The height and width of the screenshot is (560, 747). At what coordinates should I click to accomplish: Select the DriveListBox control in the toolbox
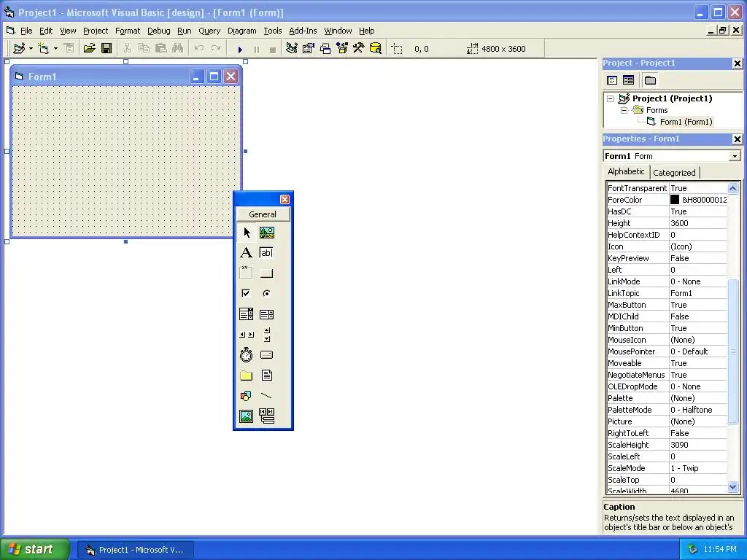pyautogui.click(x=267, y=355)
